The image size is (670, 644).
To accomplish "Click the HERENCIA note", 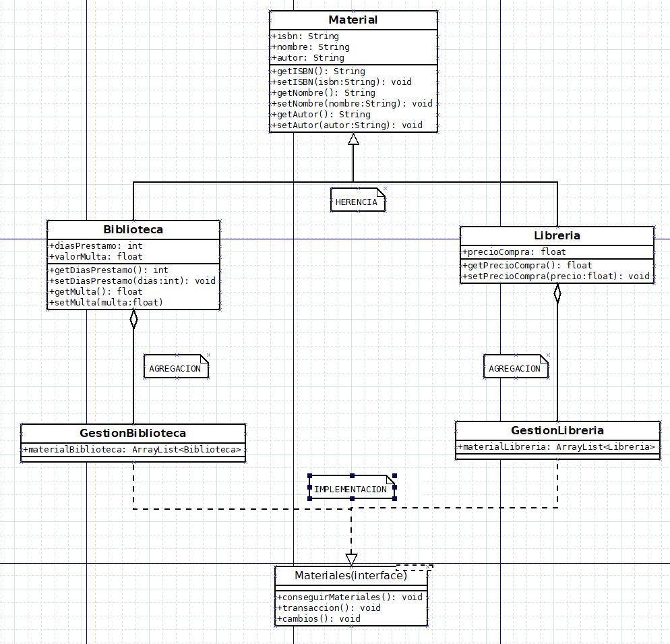I will click(358, 200).
